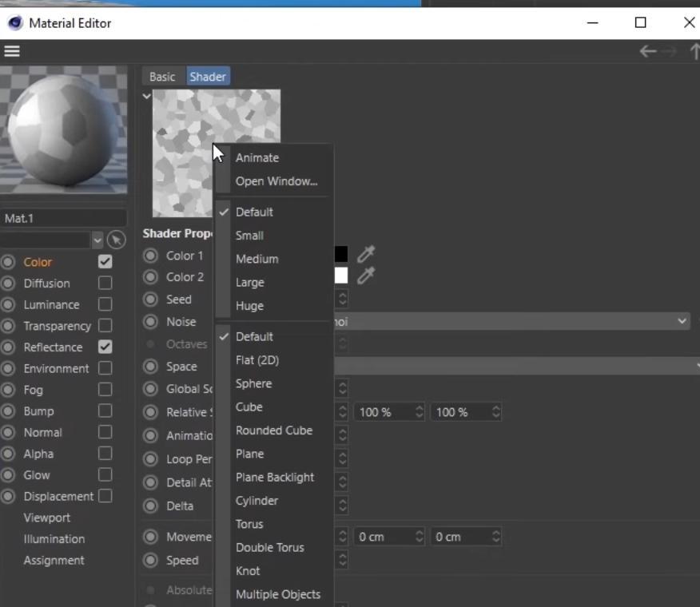Select Rounded Cube from the preview menu
Image resolution: width=700 pixels, height=607 pixels.
coord(273,430)
